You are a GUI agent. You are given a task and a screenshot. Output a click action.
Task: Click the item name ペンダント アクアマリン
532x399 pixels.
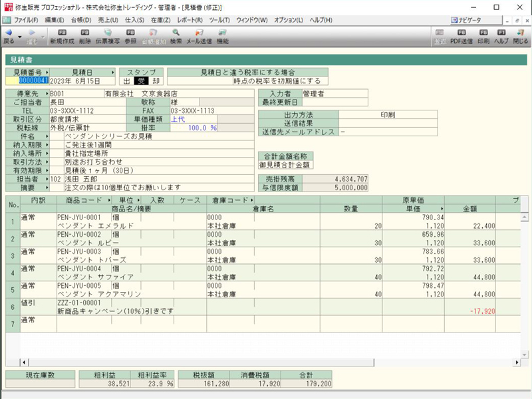click(x=99, y=294)
